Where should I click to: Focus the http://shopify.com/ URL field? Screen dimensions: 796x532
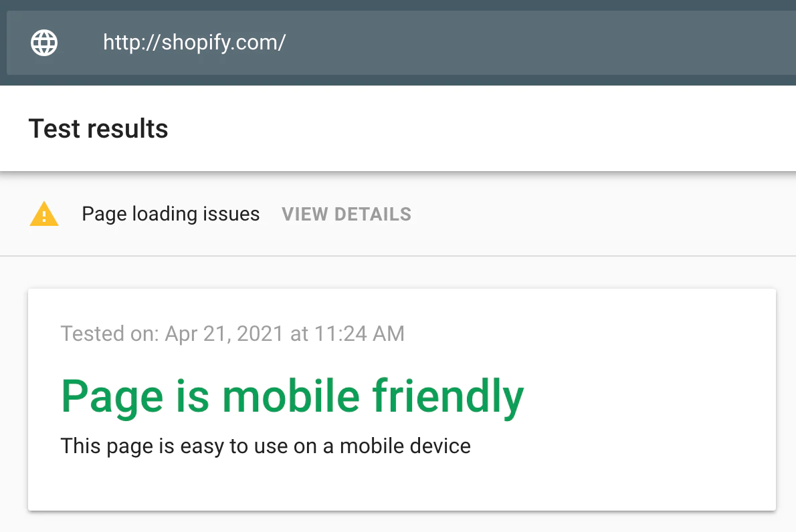click(401, 43)
